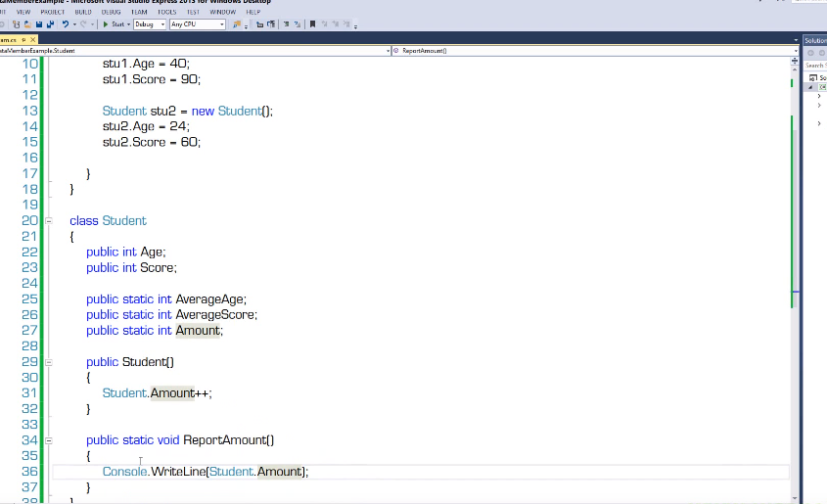This screenshot has height=504, width=827.
Task: Open the Debug configuration dropdown
Action: click(150, 24)
